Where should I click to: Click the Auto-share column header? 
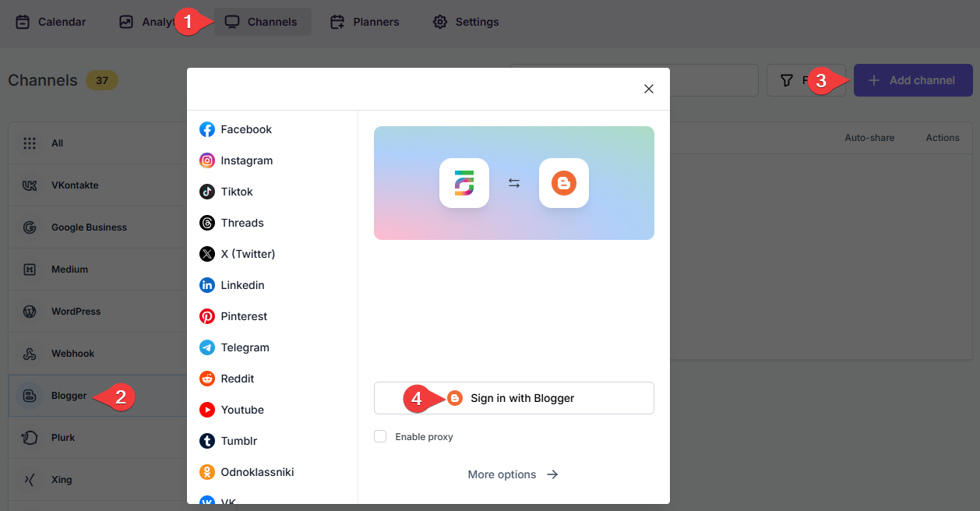pyautogui.click(x=869, y=138)
